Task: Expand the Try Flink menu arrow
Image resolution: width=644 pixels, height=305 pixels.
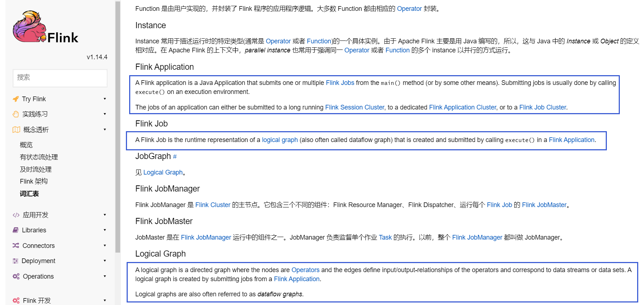Action: (x=105, y=99)
